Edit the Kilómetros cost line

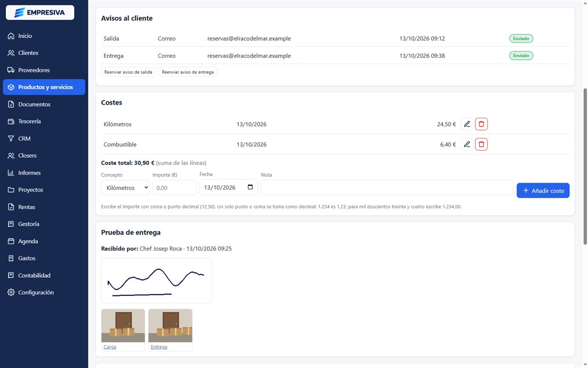[467, 124]
